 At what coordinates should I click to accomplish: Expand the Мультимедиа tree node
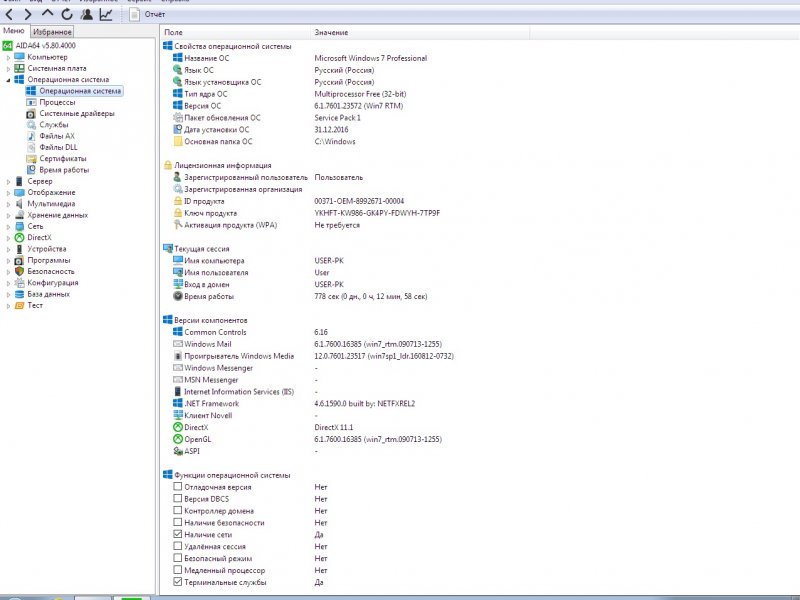click(x=8, y=204)
